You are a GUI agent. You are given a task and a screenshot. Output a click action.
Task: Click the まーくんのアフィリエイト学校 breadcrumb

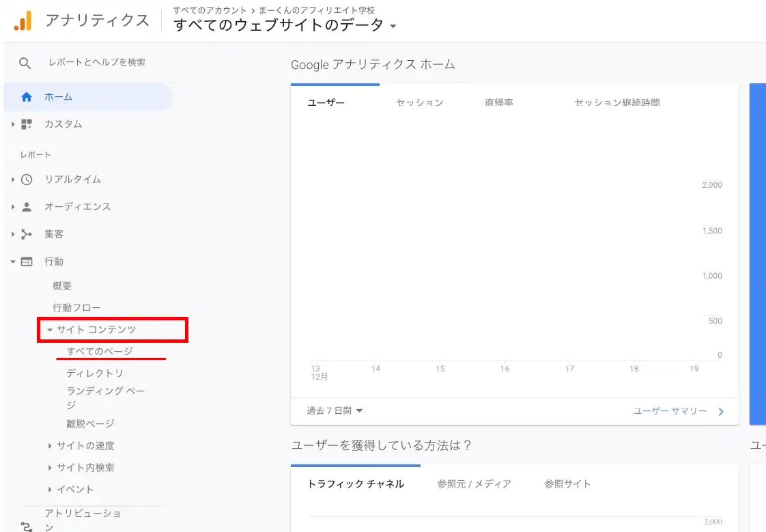pyautogui.click(x=317, y=10)
